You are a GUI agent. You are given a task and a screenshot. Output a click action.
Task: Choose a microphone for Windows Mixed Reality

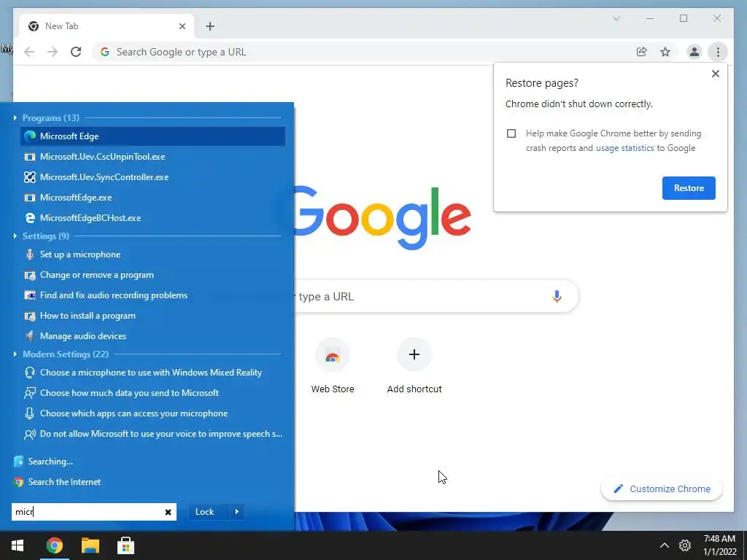(x=153, y=373)
